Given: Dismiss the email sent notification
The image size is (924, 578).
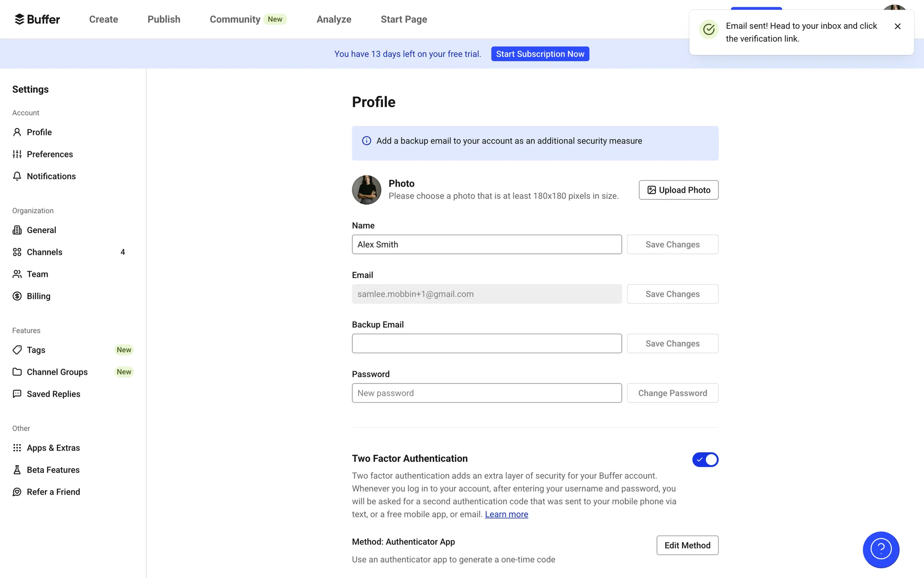Looking at the screenshot, I should 898,26.
